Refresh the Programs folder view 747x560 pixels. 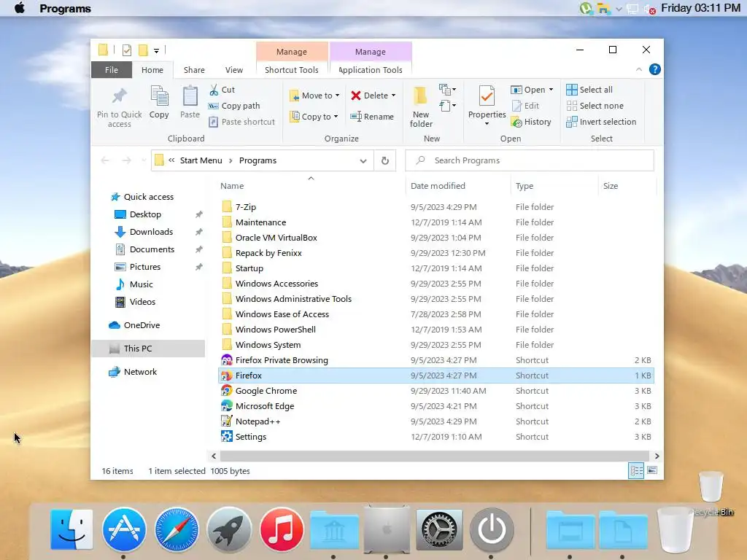385,161
